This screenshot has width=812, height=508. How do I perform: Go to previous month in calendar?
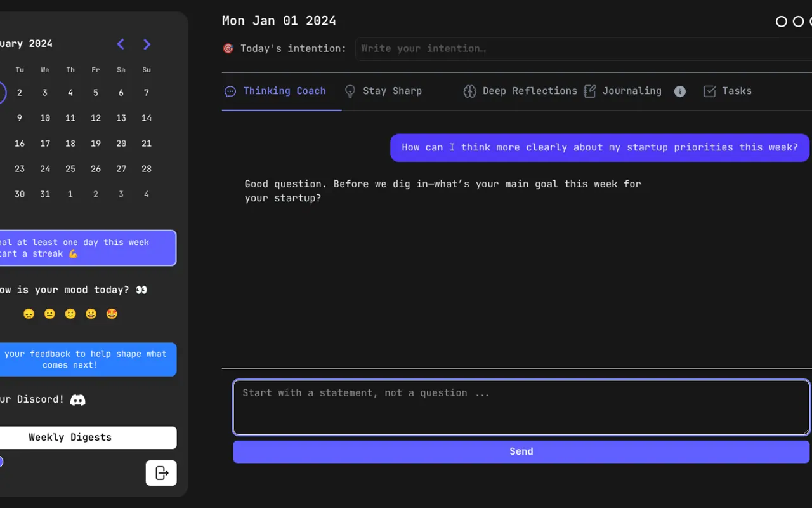[x=121, y=44]
